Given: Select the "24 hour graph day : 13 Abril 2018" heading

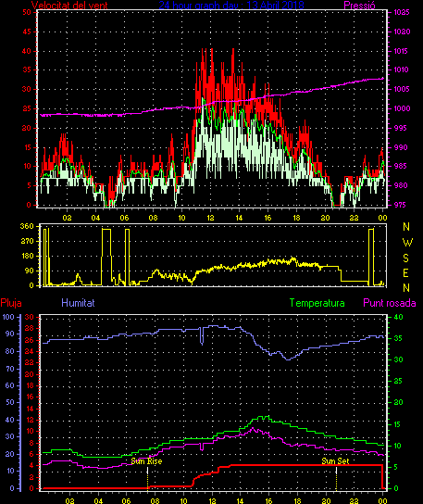Looking at the screenshot, I should pos(231,6).
